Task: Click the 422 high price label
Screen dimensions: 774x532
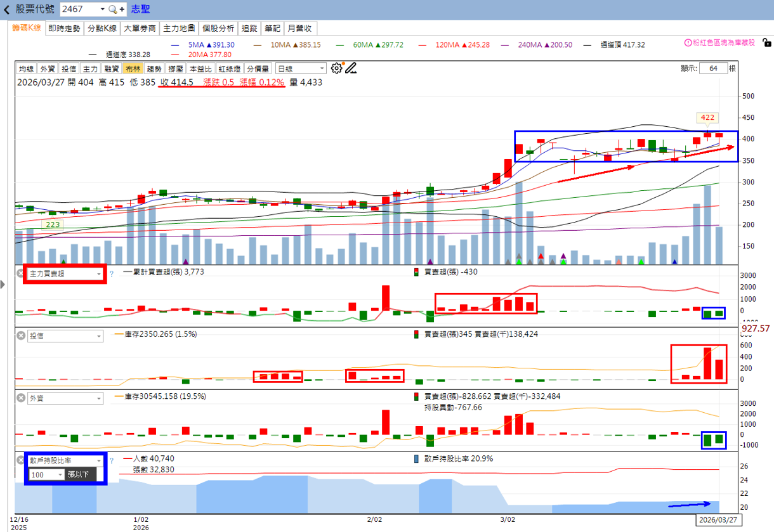Action: click(707, 117)
